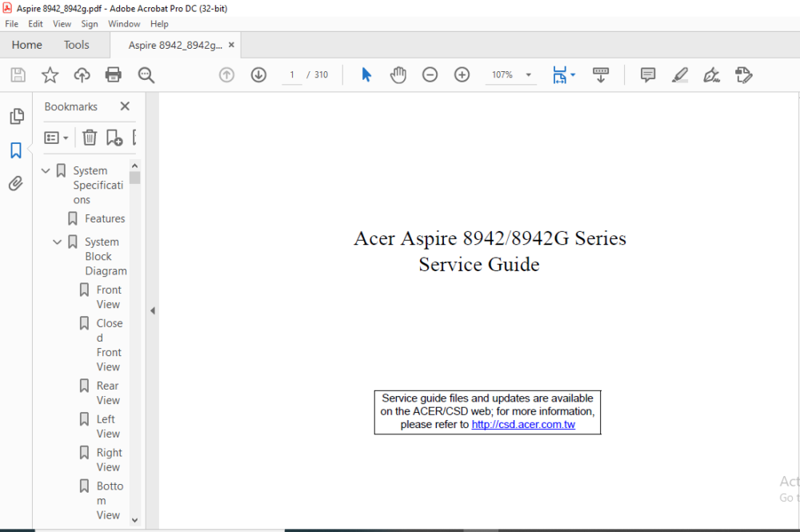Image resolution: width=800 pixels, height=532 pixels.
Task: Click the bookmarks scrollbar thumb
Action: pos(134,178)
